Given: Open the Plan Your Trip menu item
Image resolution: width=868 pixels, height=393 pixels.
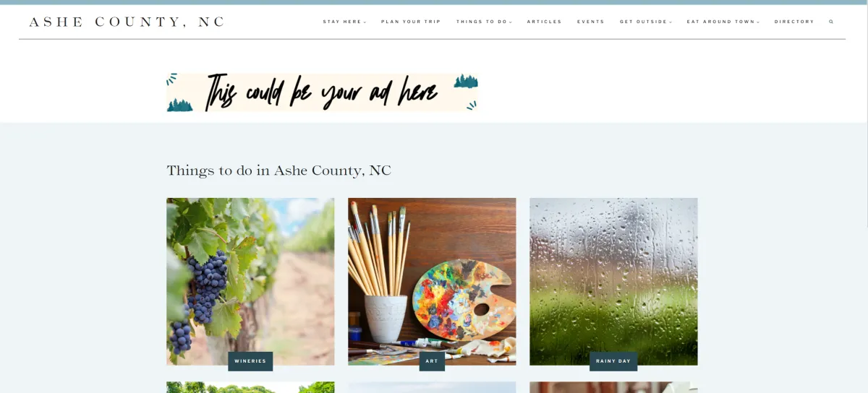Looking at the screenshot, I should coord(411,22).
